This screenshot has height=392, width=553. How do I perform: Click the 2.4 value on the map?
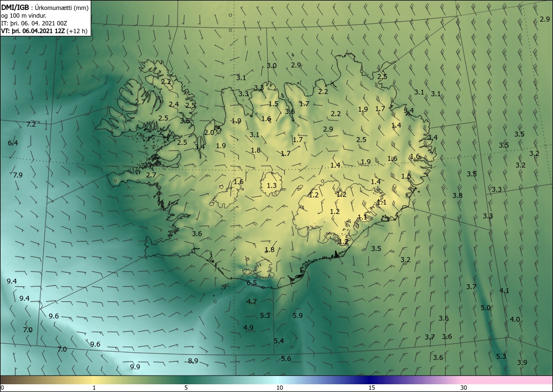pyautogui.click(x=174, y=104)
